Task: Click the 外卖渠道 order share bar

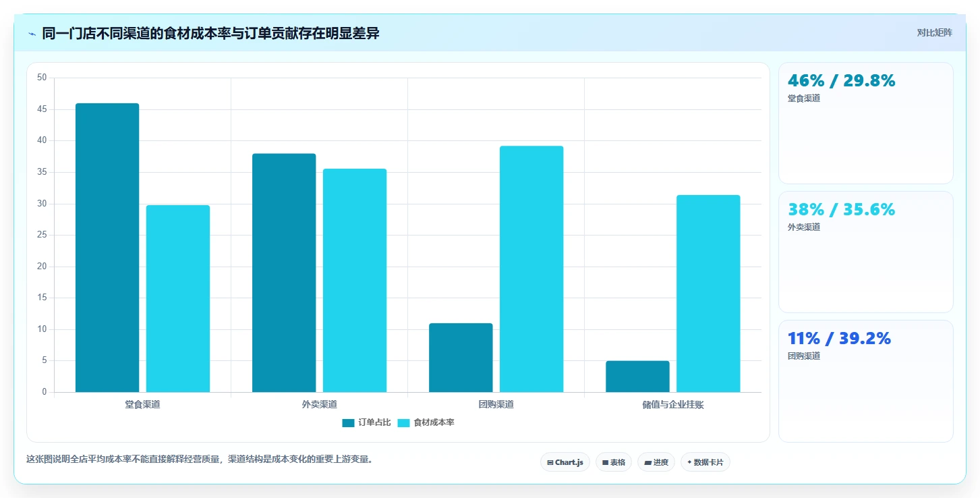Action: tap(284, 273)
